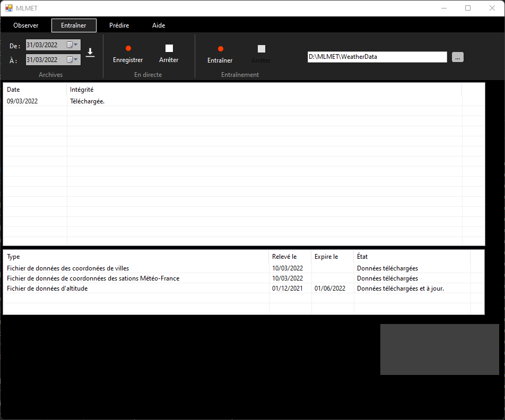Open the Aide menu tab
The height and width of the screenshot is (420, 505).
[x=159, y=25]
